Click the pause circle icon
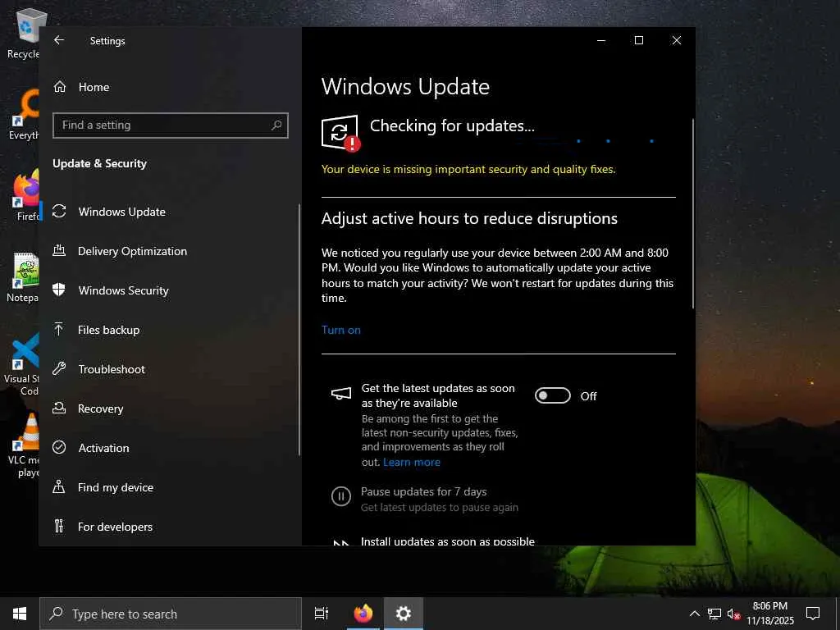Viewport: 840px width, 630px height. click(x=341, y=496)
